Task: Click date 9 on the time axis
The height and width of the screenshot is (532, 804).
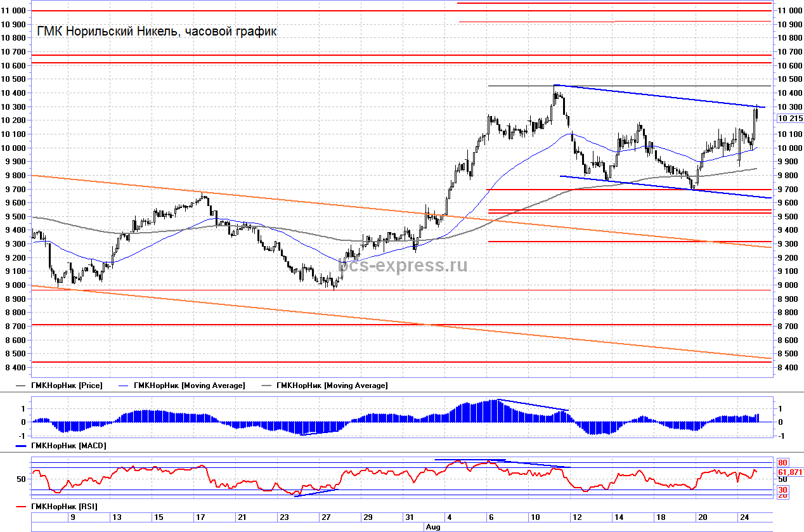Action: tap(73, 517)
